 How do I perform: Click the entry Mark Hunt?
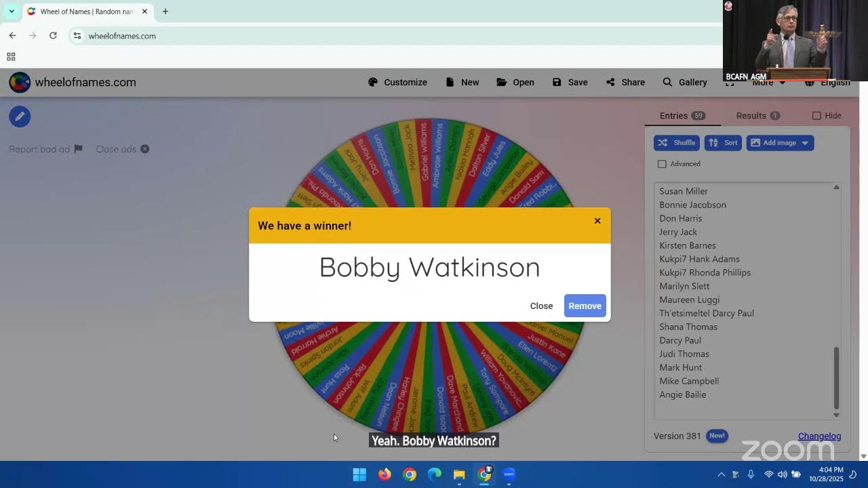tap(680, 367)
